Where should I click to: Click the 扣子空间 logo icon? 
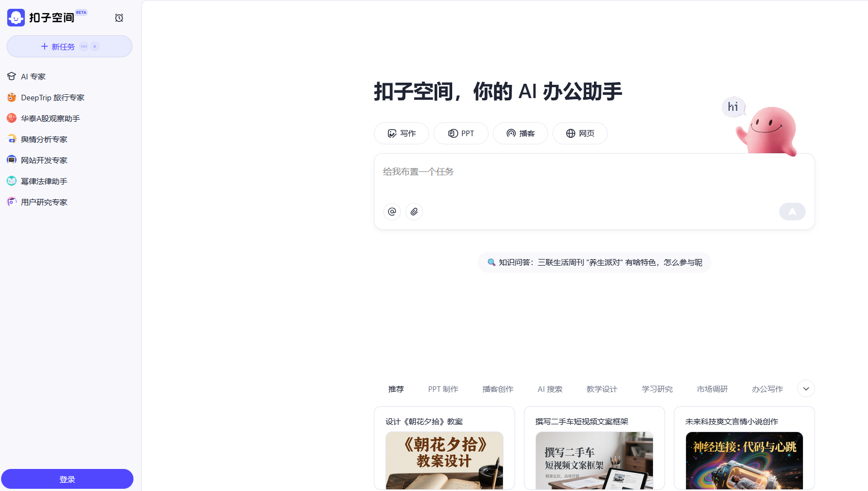click(16, 18)
